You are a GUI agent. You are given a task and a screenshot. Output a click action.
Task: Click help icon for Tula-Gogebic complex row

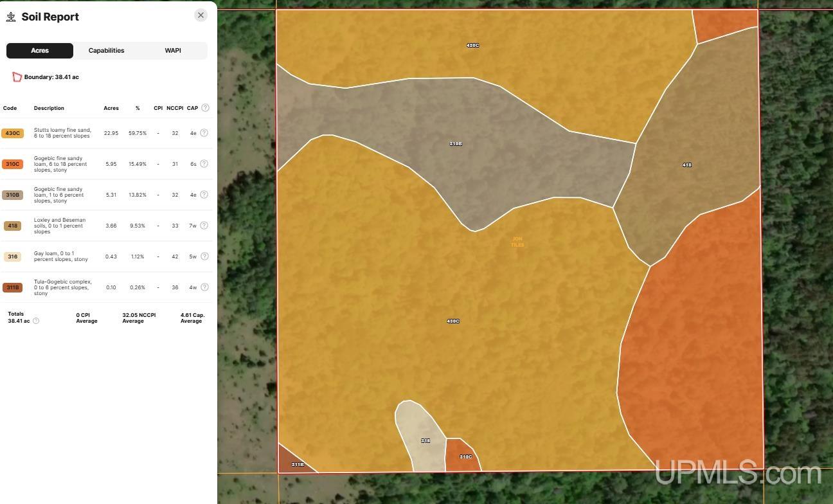coord(204,287)
